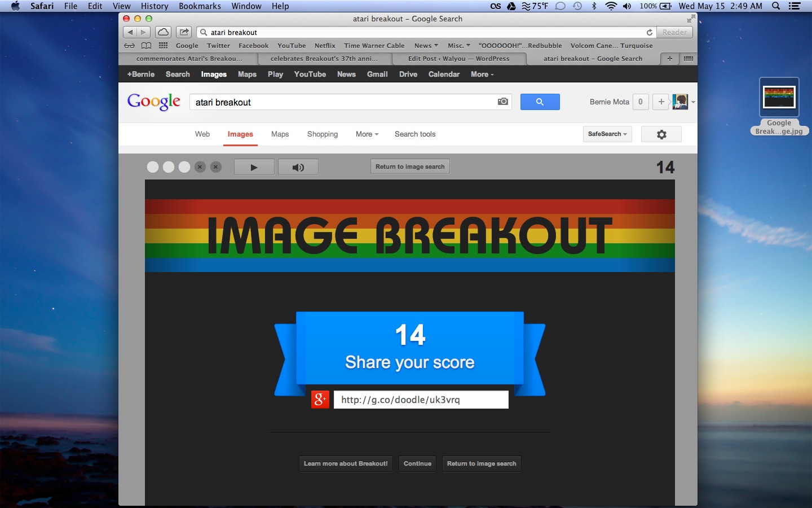The width and height of the screenshot is (812, 508).
Task: Click Safari's iCloud tabs icon
Action: pos(163,32)
